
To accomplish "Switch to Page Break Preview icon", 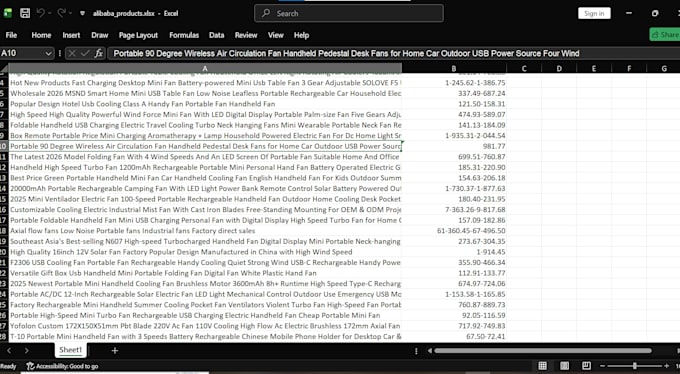I will 586,366.
